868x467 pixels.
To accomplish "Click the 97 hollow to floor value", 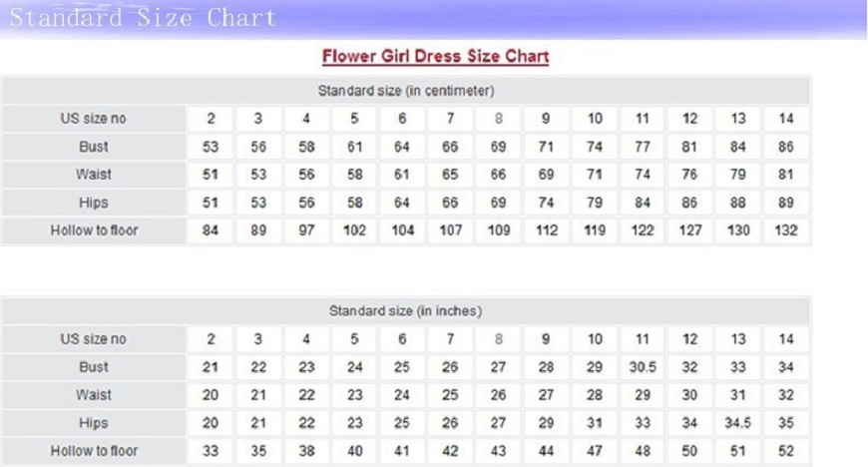I will click(x=306, y=232).
